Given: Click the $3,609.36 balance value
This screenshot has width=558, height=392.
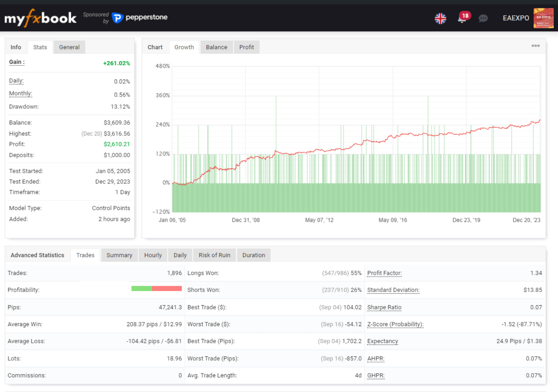Looking at the screenshot, I should pos(117,123).
